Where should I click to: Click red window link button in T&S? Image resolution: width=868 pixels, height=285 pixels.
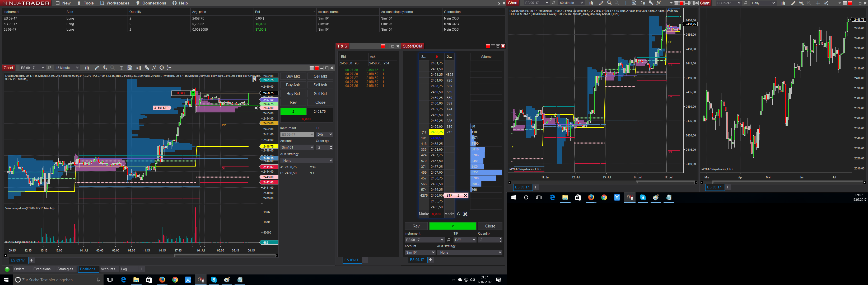tap(382, 46)
